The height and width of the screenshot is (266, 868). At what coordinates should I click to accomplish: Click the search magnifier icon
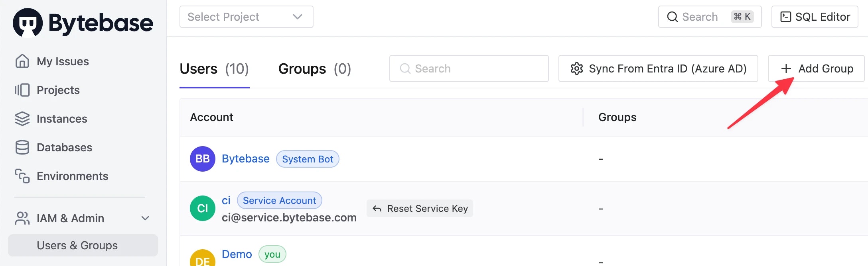672,17
